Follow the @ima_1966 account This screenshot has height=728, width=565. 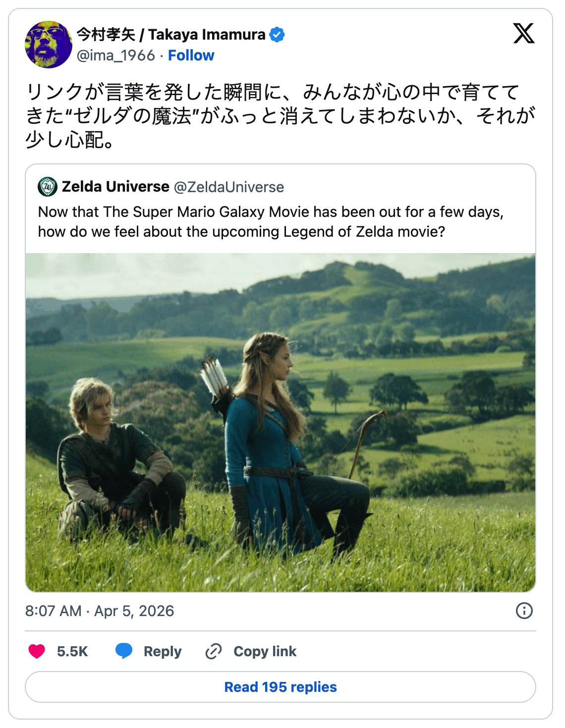click(191, 55)
